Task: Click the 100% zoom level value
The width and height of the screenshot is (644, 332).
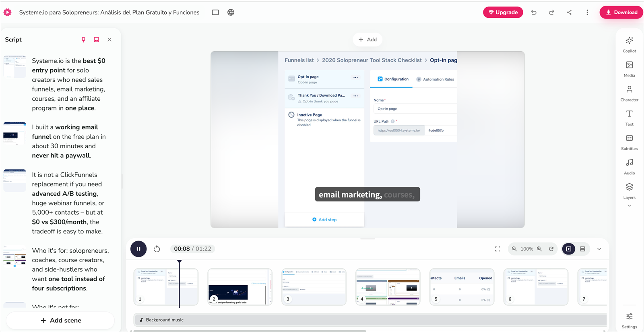Action: [527, 249]
